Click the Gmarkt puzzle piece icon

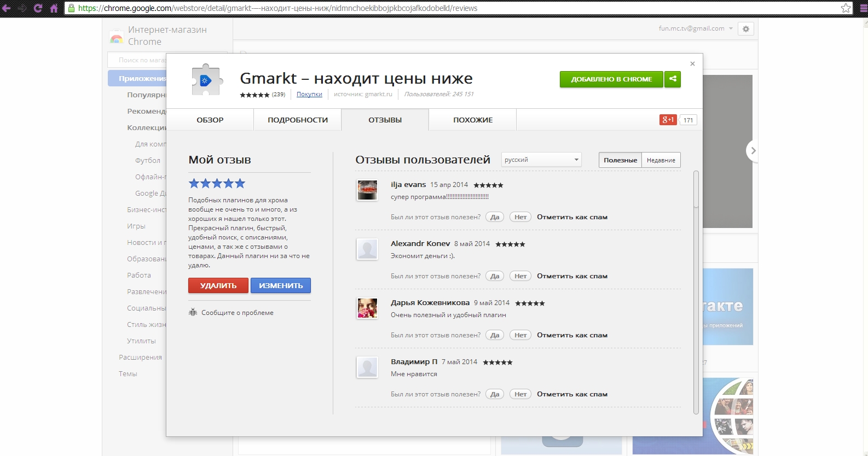[206, 81]
